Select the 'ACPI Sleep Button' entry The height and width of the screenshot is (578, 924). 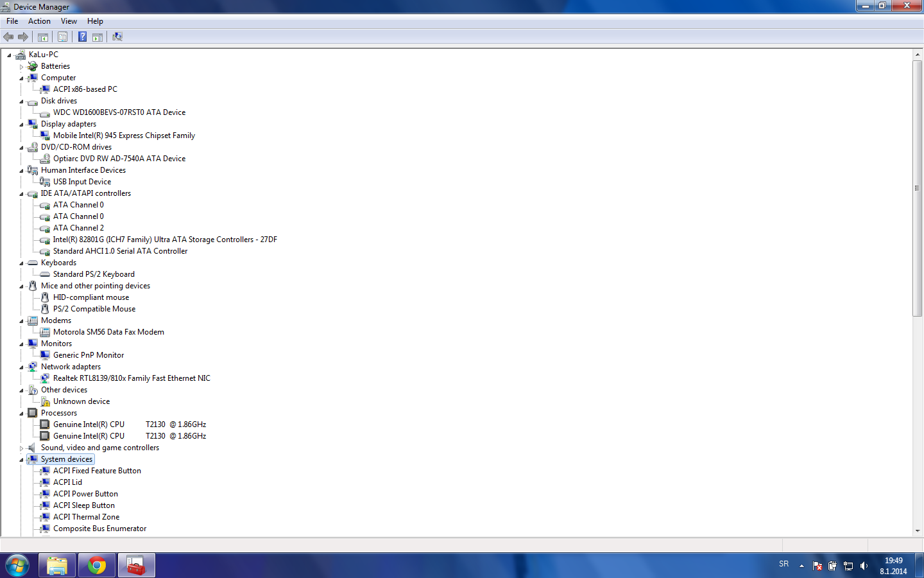[x=84, y=505]
